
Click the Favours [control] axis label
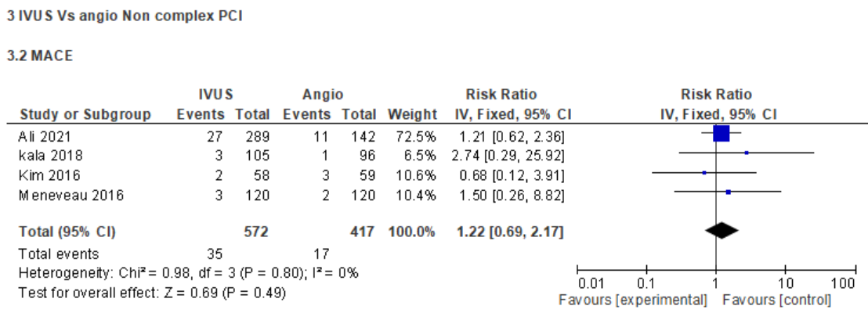pyautogui.click(x=776, y=299)
